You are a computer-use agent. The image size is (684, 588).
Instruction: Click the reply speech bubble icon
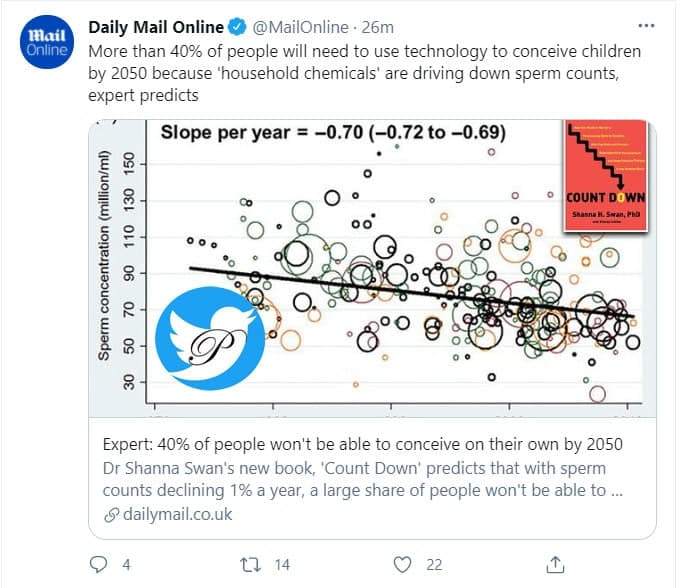point(98,564)
